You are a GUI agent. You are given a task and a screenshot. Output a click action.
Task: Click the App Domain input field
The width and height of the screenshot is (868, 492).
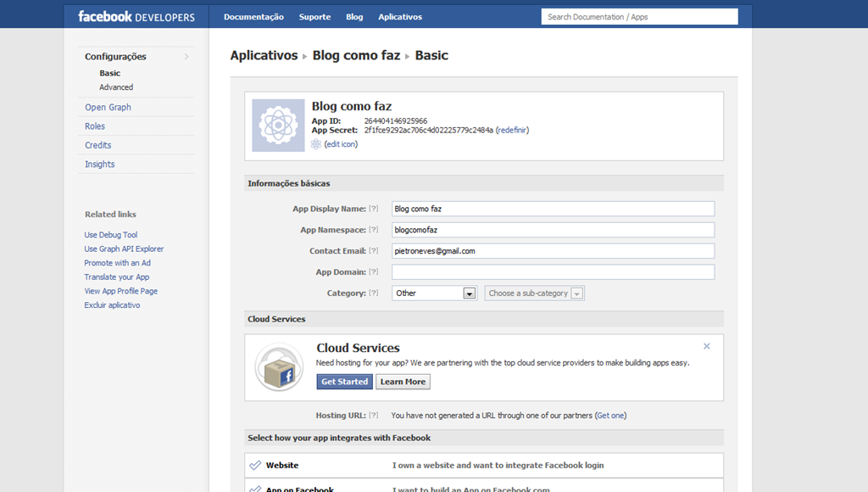tap(553, 272)
